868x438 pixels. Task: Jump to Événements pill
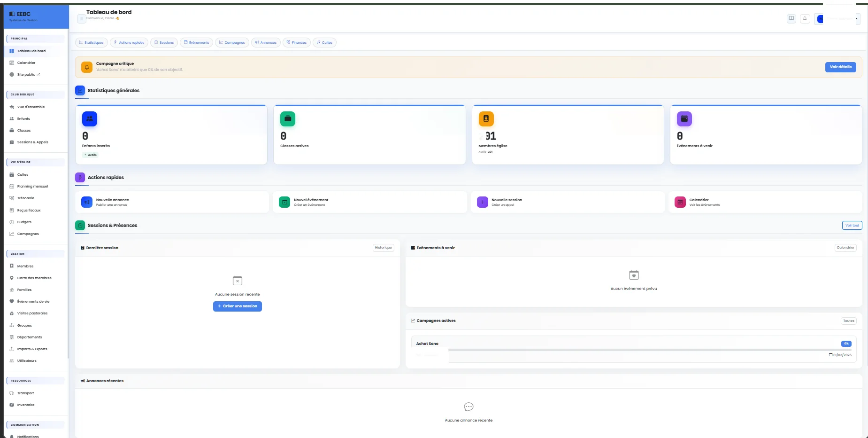tap(197, 42)
